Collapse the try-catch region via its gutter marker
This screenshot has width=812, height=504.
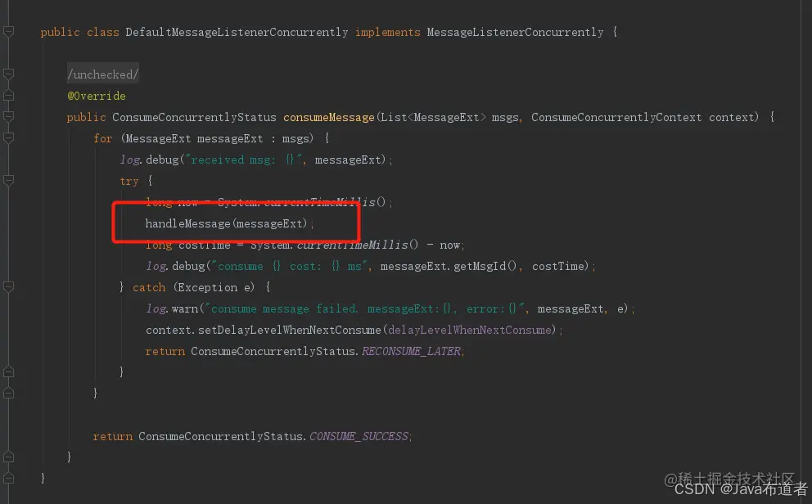tap(8, 181)
